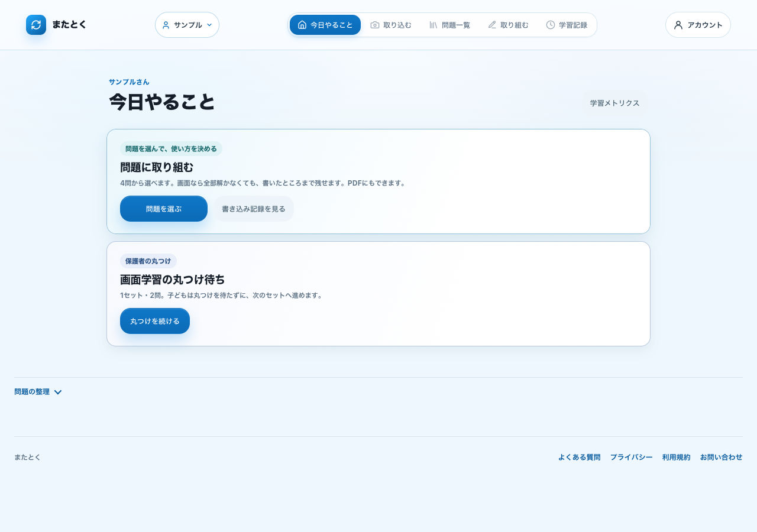Image resolution: width=757 pixels, height=532 pixels.
Task: Click the camera icon for 取り込む
Action: pyautogui.click(x=375, y=25)
